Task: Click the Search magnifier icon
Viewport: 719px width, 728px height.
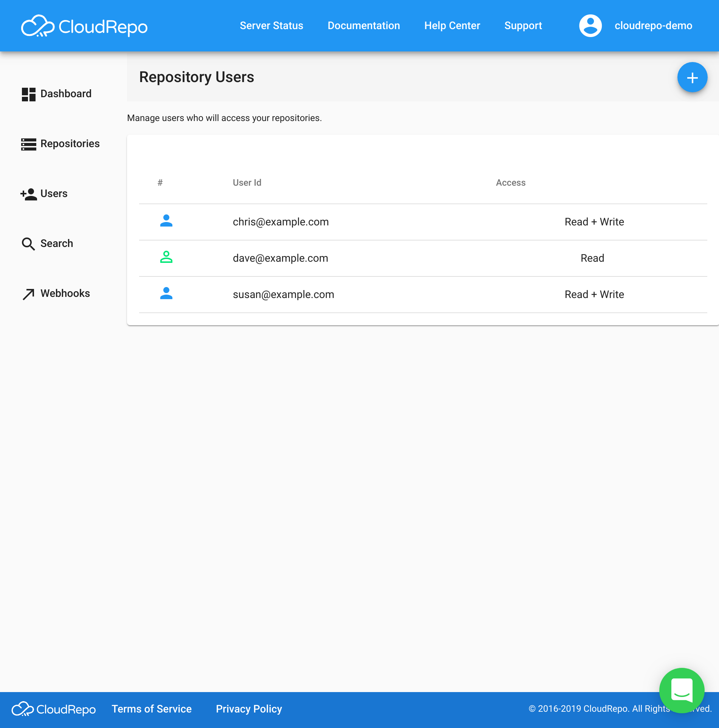Action: pos(28,244)
